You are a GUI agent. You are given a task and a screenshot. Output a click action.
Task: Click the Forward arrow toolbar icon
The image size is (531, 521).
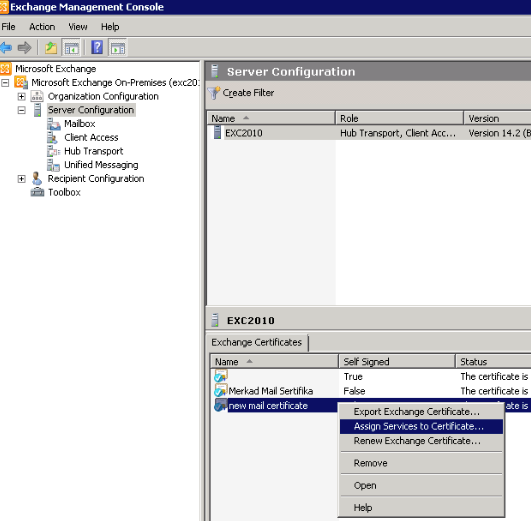coord(24,47)
